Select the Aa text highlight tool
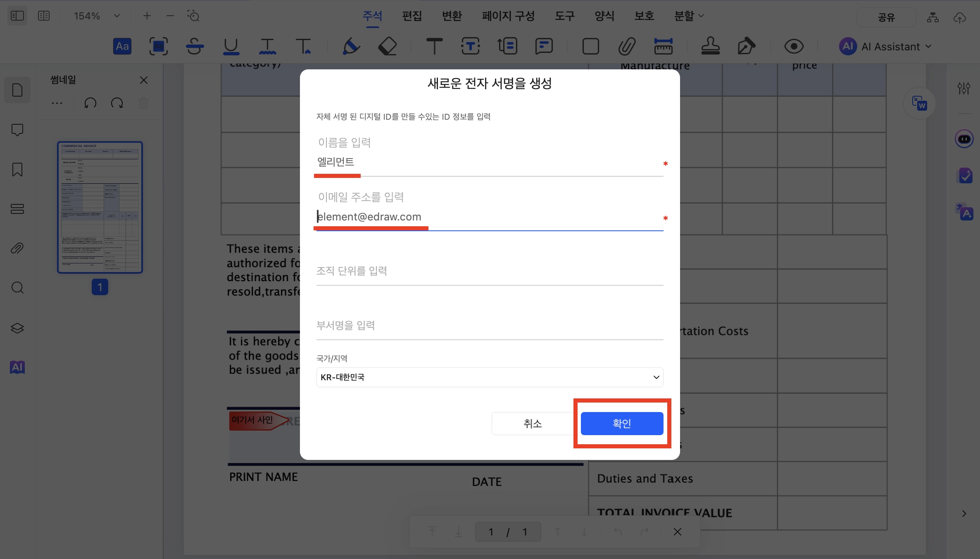 coord(122,46)
